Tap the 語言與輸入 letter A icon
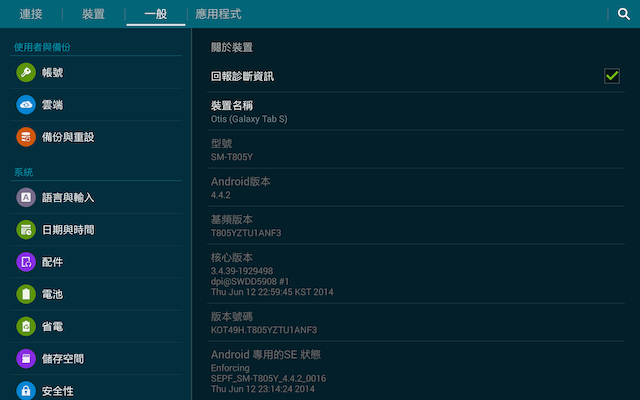The height and width of the screenshot is (400, 640). click(26, 198)
